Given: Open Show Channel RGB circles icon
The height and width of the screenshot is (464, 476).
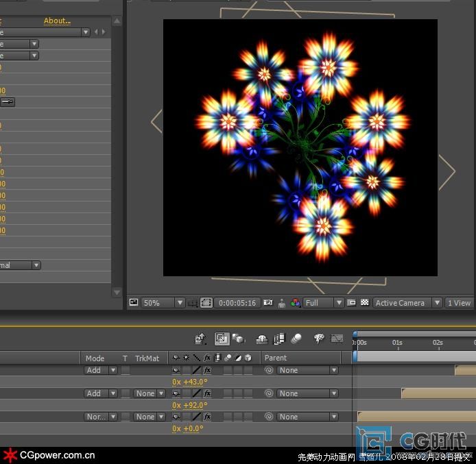Looking at the screenshot, I should point(295,302).
